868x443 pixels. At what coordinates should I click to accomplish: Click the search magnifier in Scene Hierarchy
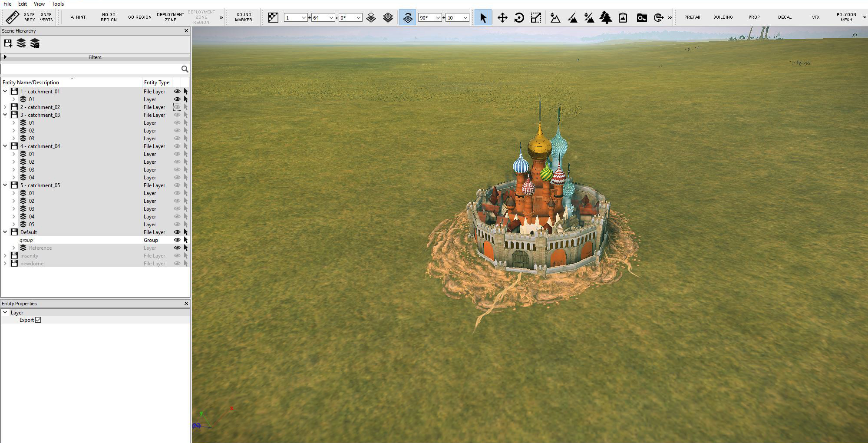(x=185, y=69)
